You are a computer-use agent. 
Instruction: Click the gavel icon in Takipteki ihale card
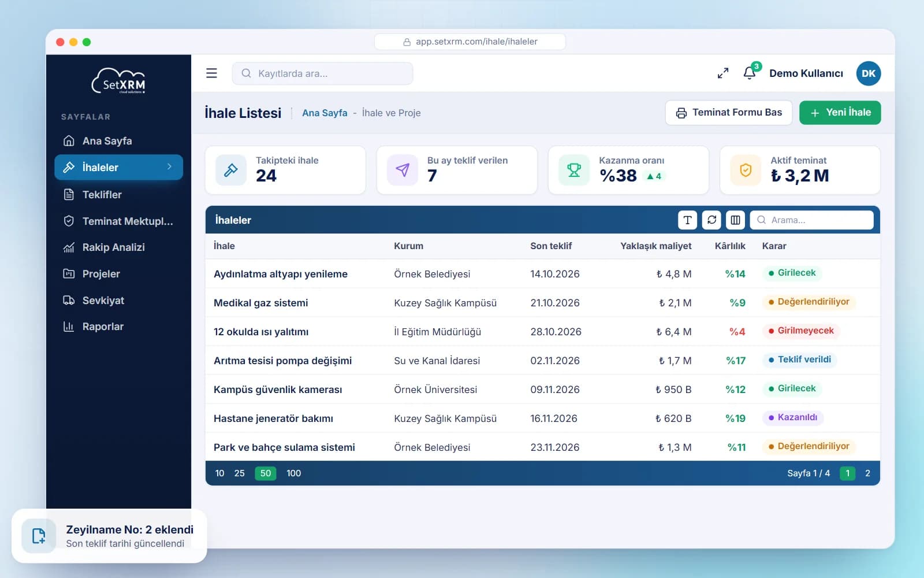coord(231,170)
